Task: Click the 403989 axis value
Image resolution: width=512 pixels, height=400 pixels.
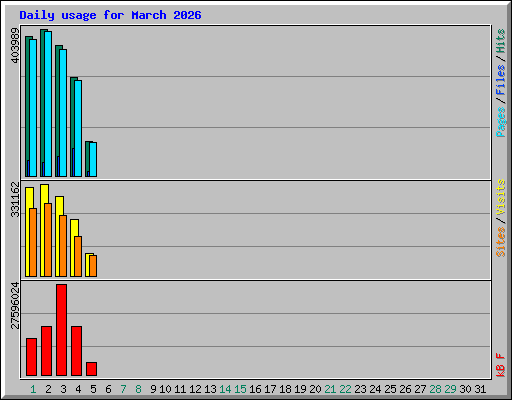Action: pos(15,46)
